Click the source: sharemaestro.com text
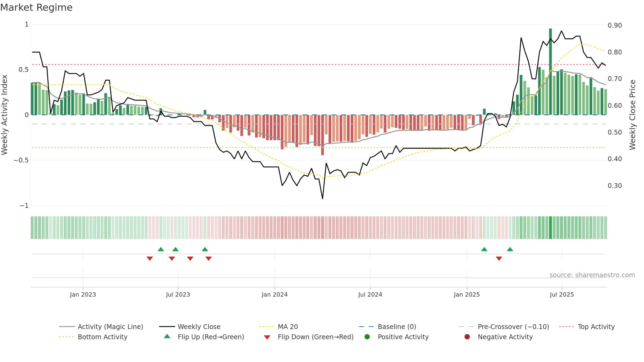The width and height of the screenshot is (644, 362). [x=592, y=275]
